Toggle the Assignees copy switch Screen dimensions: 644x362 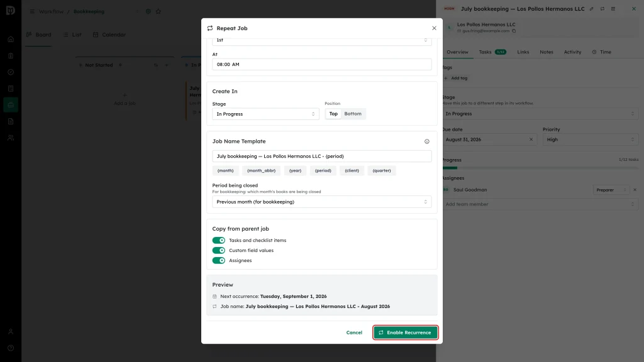point(218,261)
